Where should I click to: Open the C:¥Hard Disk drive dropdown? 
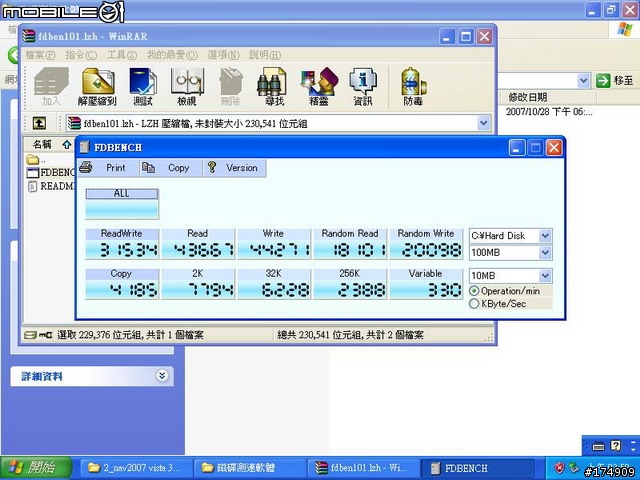(545, 236)
